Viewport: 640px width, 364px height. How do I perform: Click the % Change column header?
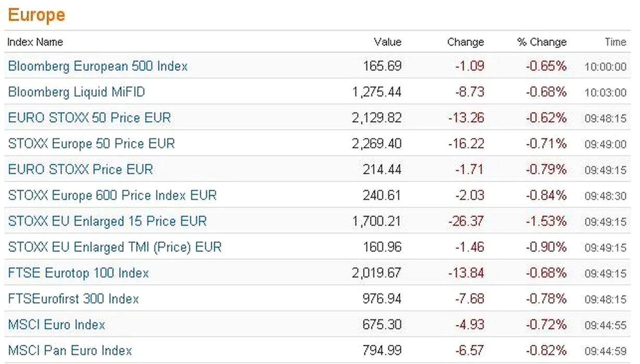[x=542, y=42]
